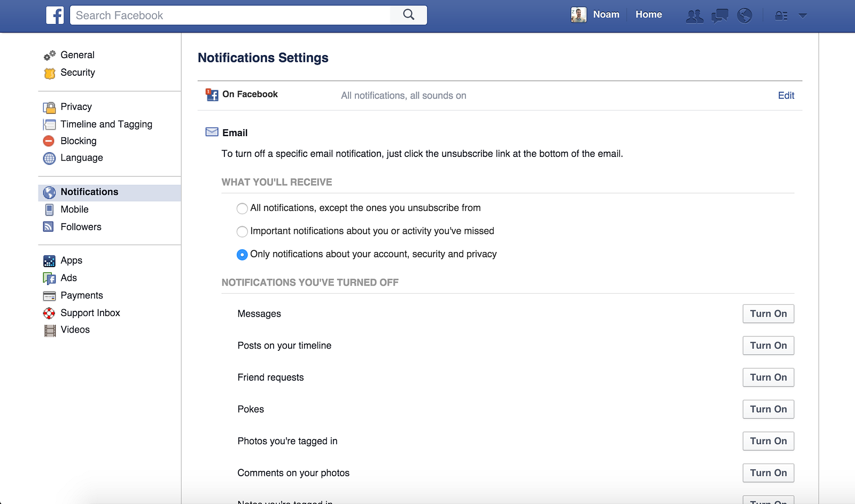The width and height of the screenshot is (855, 504).
Task: Open the messages chat icon
Action: click(x=719, y=16)
